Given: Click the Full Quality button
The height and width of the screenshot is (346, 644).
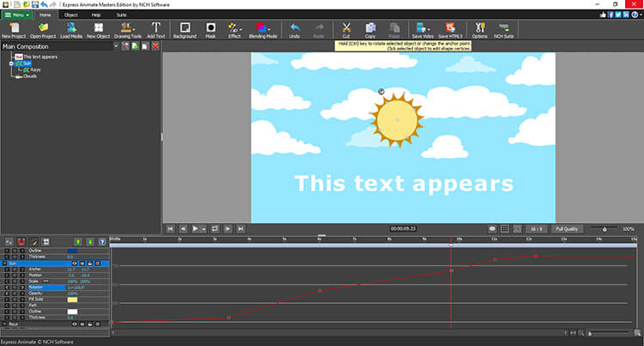Looking at the screenshot, I should (567, 229).
